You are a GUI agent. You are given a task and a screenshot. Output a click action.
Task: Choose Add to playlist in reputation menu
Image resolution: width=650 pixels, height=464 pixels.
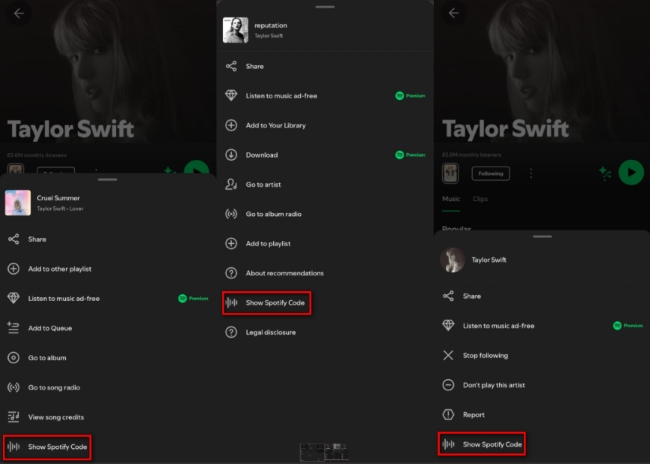coord(325,243)
